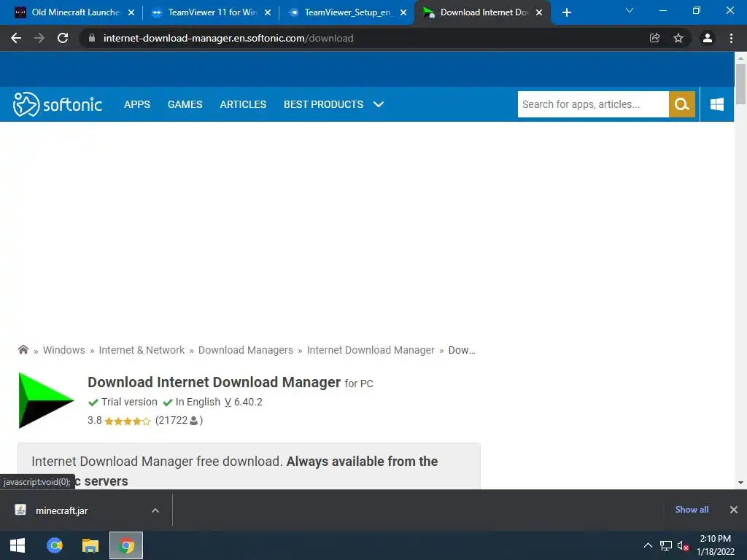Click the address bar URL
Viewport: 747px width, 560px height.
click(x=228, y=38)
